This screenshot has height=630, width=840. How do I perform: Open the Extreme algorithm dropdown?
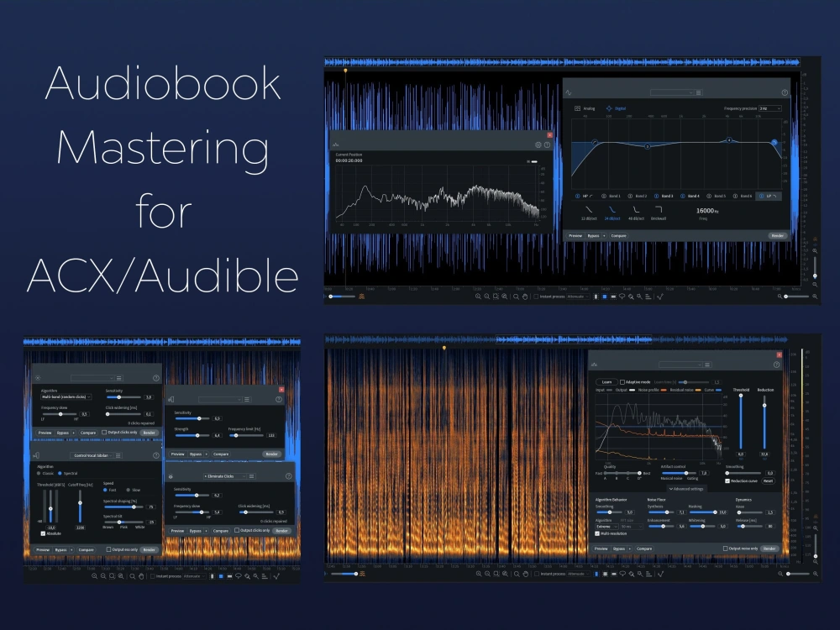(607, 527)
